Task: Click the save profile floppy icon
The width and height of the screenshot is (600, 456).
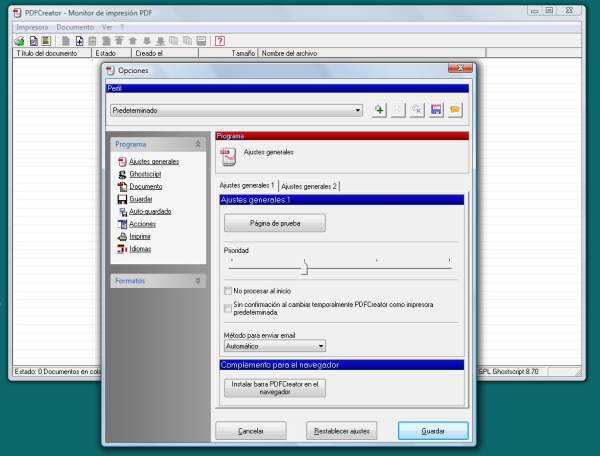Action: click(436, 110)
